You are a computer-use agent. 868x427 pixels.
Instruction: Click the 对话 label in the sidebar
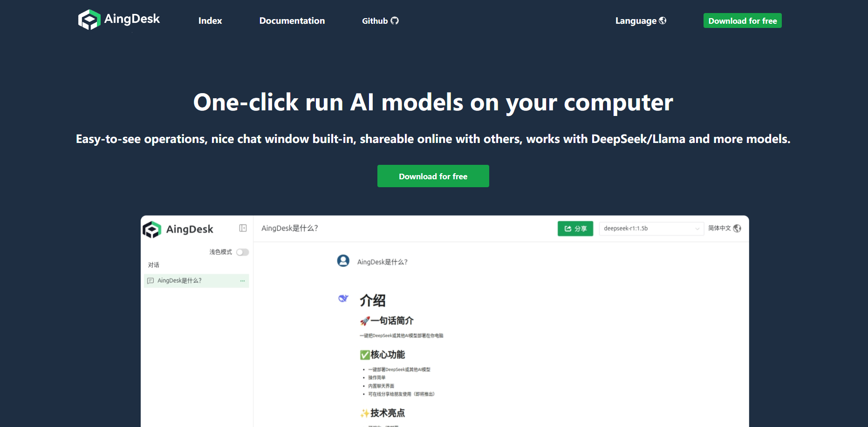[154, 265]
